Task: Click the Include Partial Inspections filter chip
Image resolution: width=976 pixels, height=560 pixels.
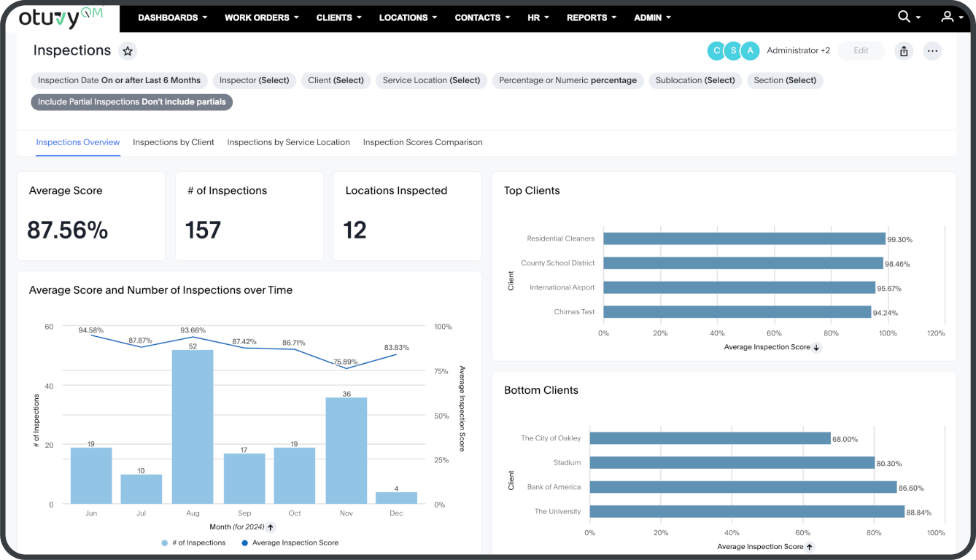Action: click(x=131, y=102)
